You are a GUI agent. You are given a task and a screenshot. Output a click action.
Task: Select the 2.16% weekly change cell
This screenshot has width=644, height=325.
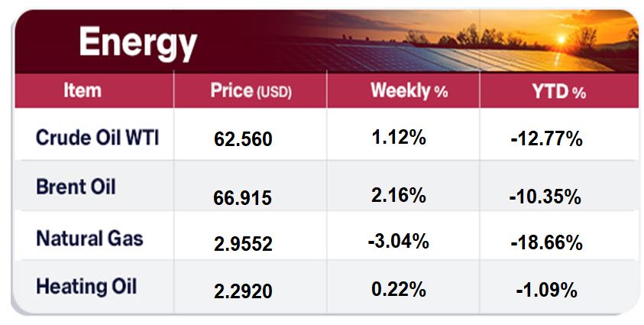click(x=396, y=194)
